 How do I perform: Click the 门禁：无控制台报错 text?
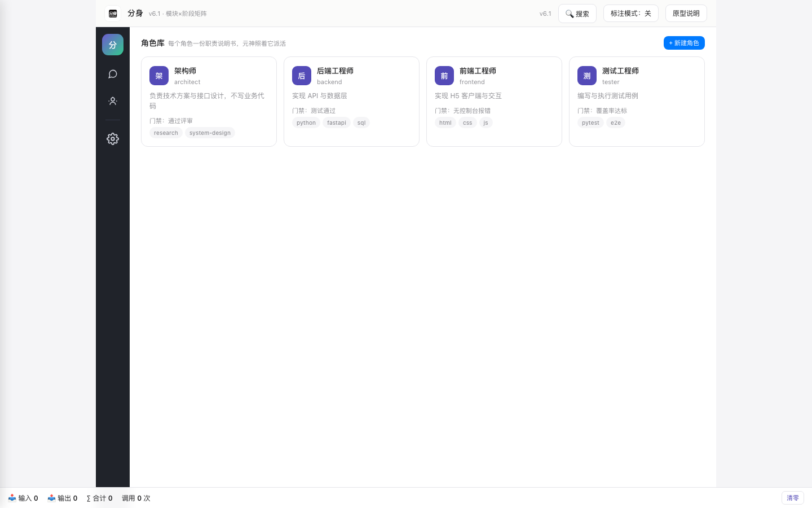click(x=462, y=111)
